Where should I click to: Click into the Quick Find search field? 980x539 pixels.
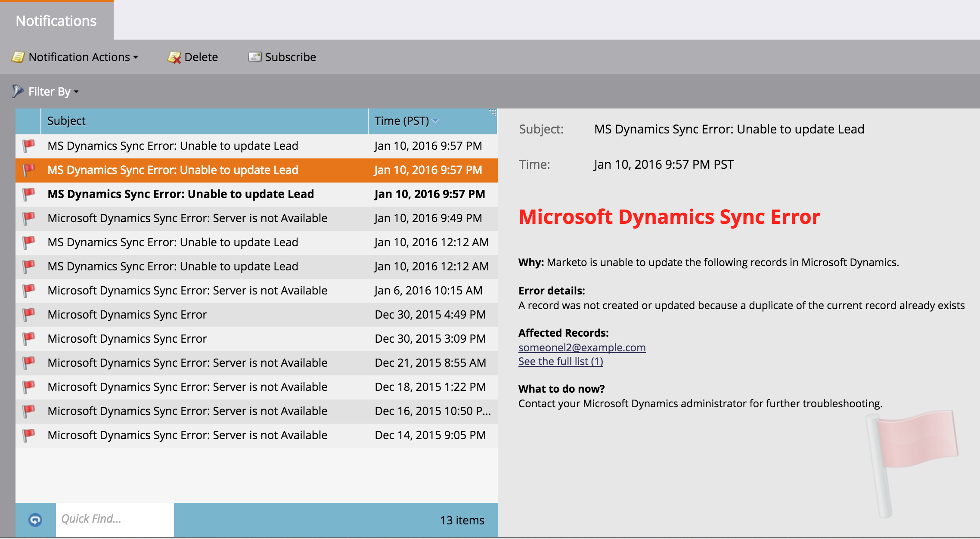pyautogui.click(x=115, y=519)
